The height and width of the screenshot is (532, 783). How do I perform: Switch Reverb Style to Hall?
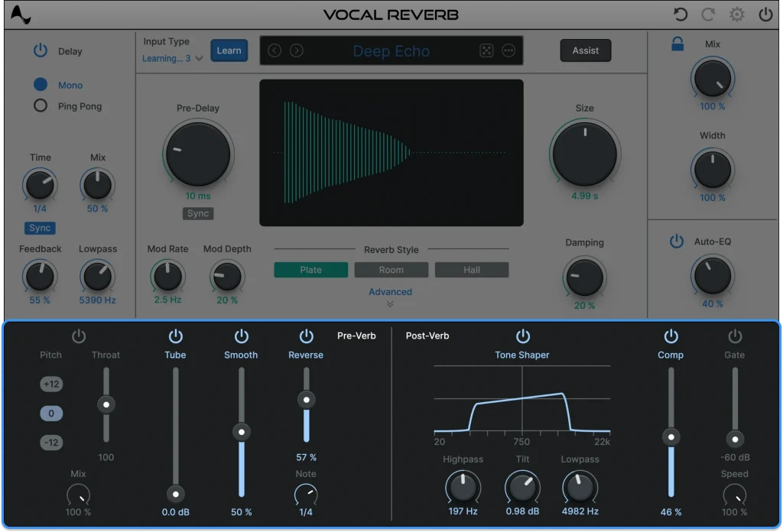tap(471, 269)
